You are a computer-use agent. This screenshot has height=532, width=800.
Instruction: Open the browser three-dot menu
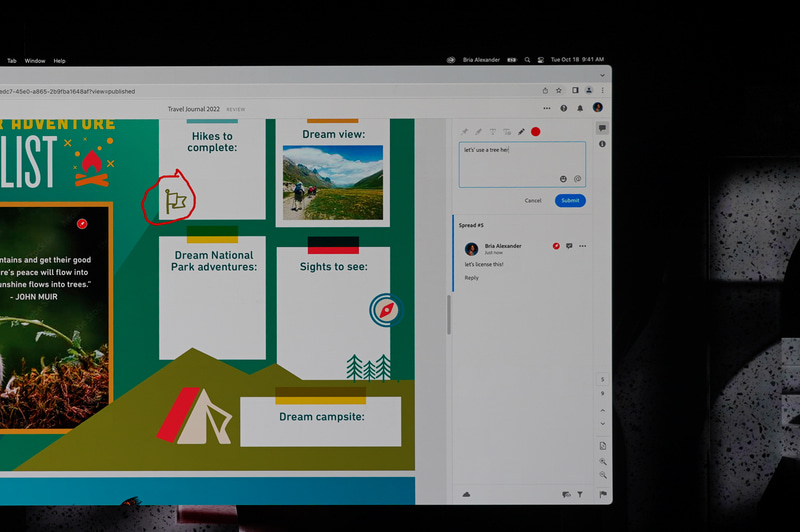(x=603, y=90)
